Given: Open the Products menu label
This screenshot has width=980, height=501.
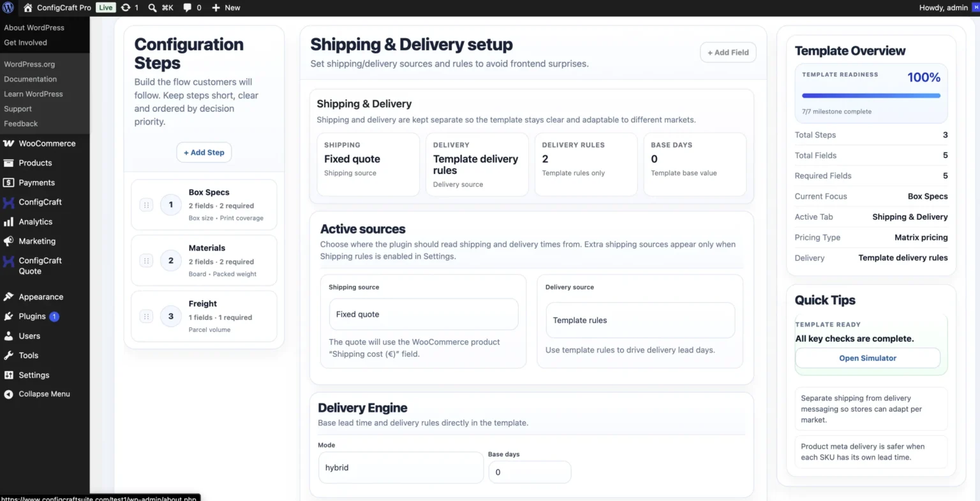Looking at the screenshot, I should 35,163.
